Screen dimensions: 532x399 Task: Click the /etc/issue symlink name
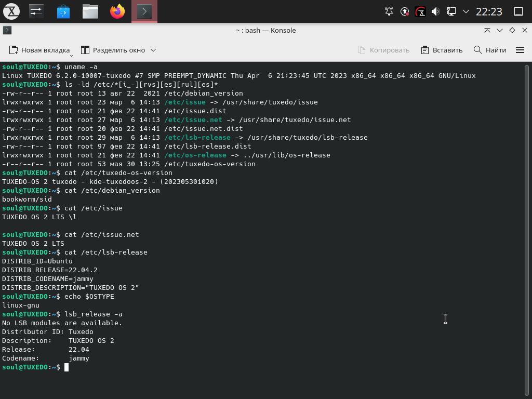(x=185, y=102)
